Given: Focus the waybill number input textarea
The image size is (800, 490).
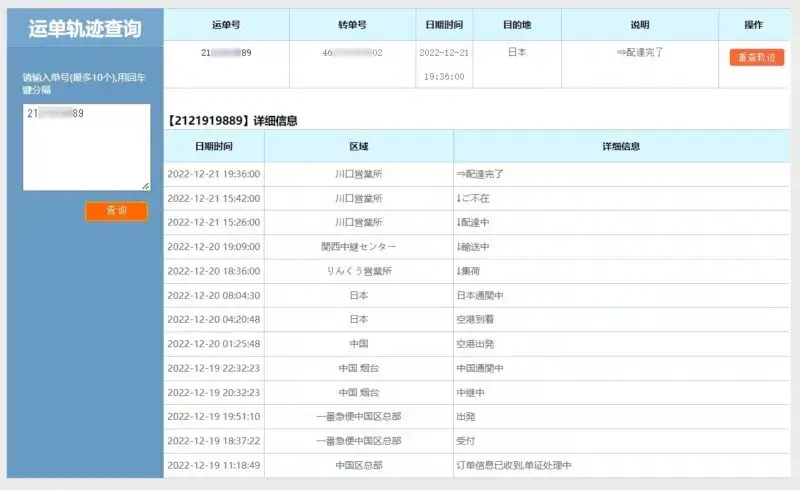Looking at the screenshot, I should [86, 145].
